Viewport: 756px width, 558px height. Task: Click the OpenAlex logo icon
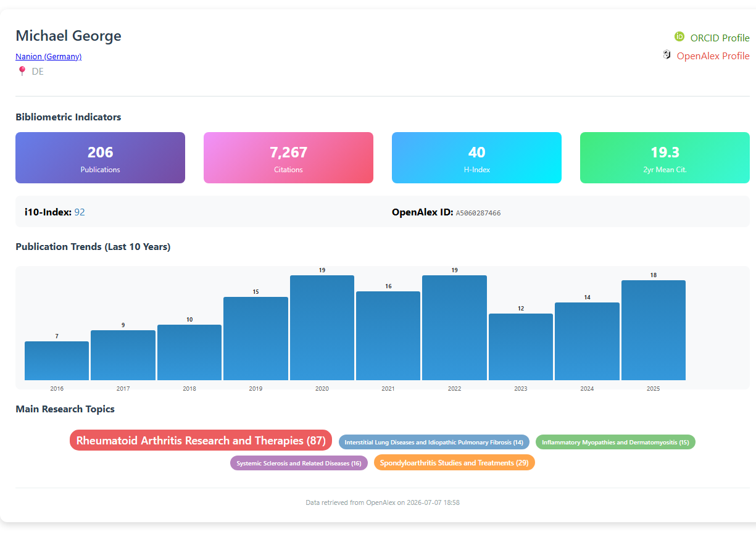667,55
